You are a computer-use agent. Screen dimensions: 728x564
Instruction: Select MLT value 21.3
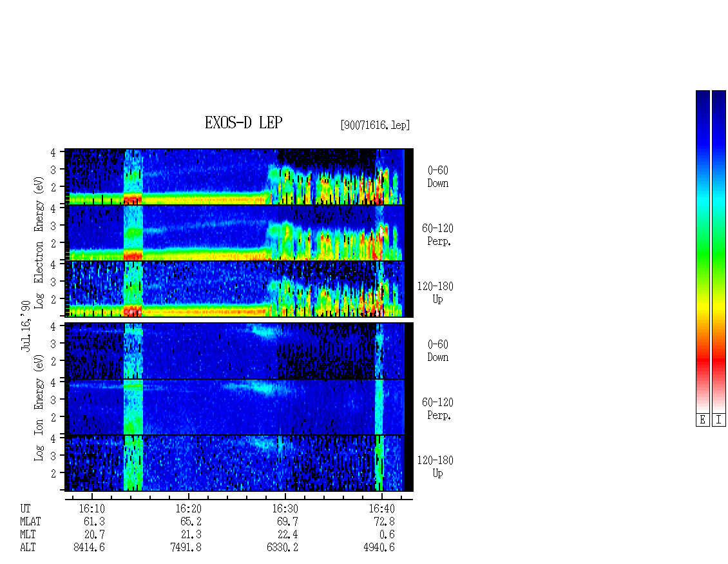[x=191, y=535]
